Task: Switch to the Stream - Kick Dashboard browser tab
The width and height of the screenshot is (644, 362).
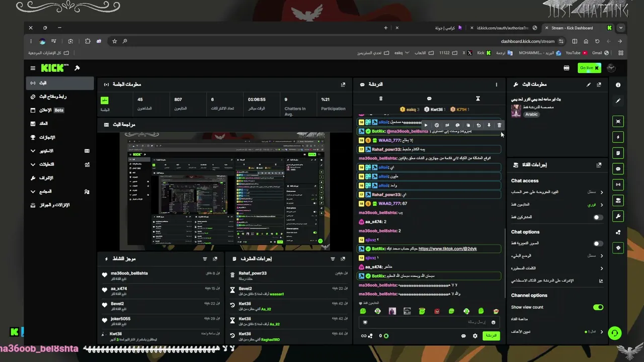Action: 578,28
